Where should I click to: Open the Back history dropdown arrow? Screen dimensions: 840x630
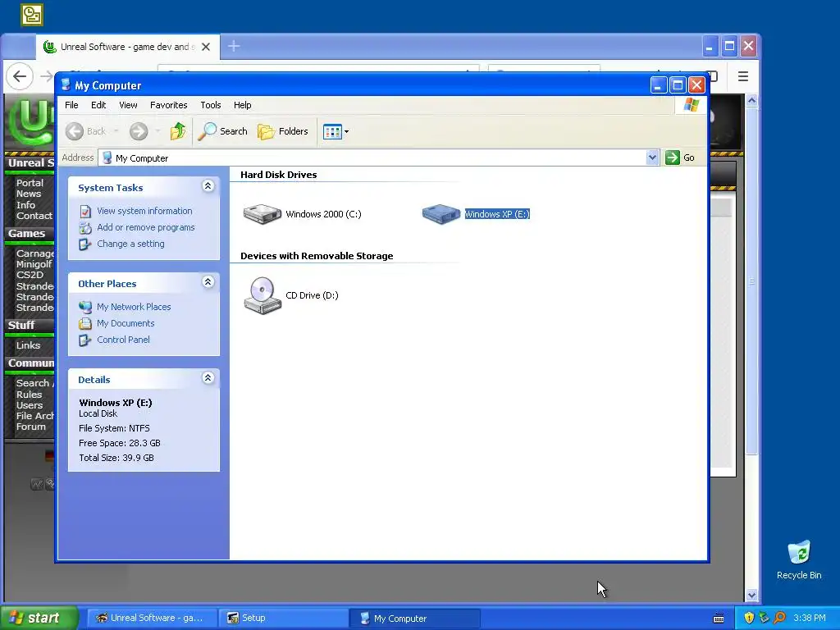116,131
